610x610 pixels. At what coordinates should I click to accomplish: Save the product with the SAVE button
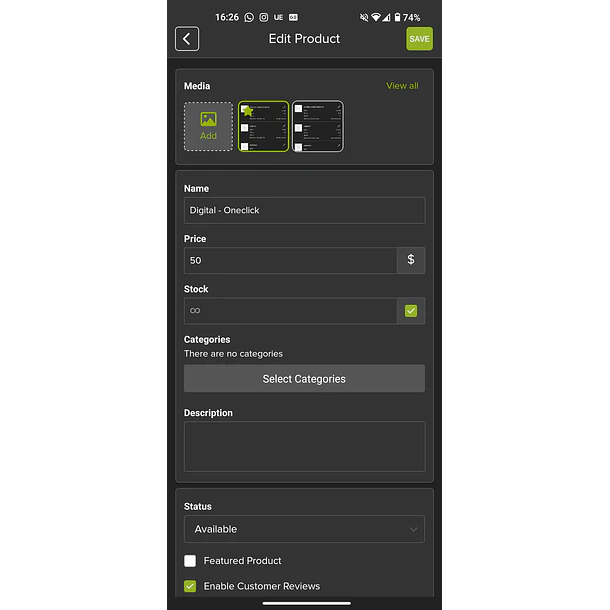tap(419, 39)
